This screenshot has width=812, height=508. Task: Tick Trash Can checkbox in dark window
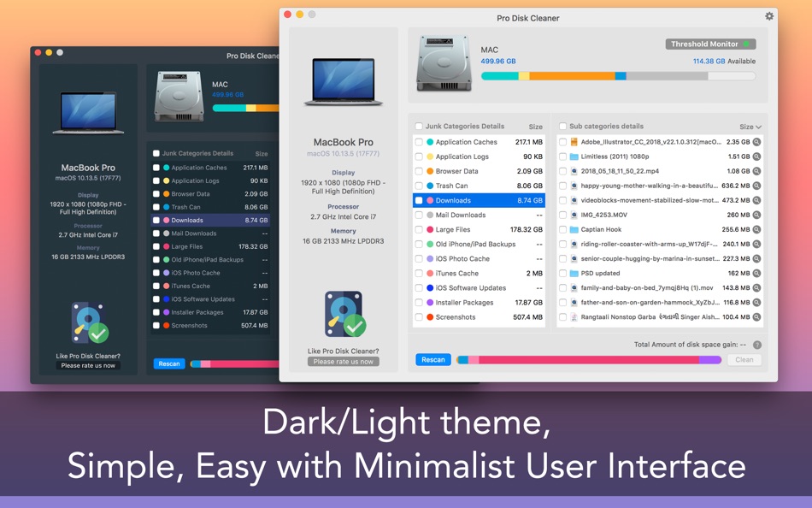[156, 207]
